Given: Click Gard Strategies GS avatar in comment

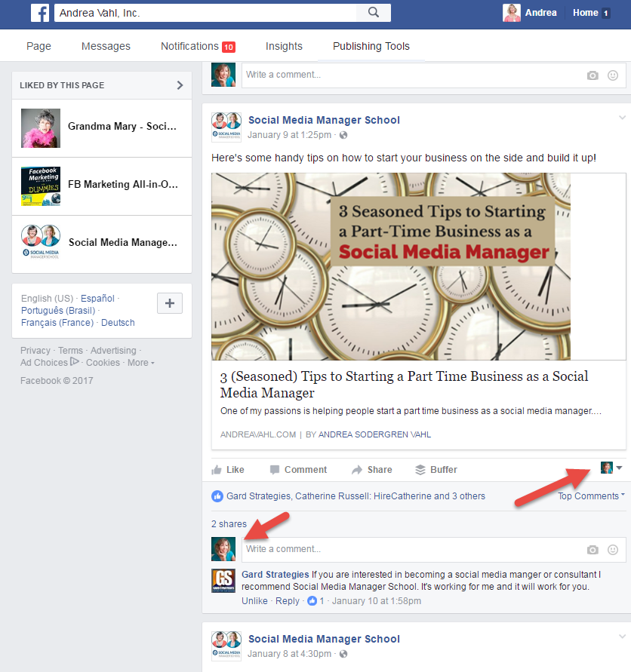Looking at the screenshot, I should tap(223, 581).
